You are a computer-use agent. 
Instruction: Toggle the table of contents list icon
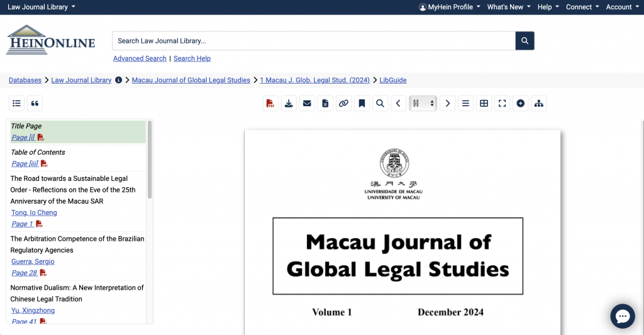pos(17,104)
